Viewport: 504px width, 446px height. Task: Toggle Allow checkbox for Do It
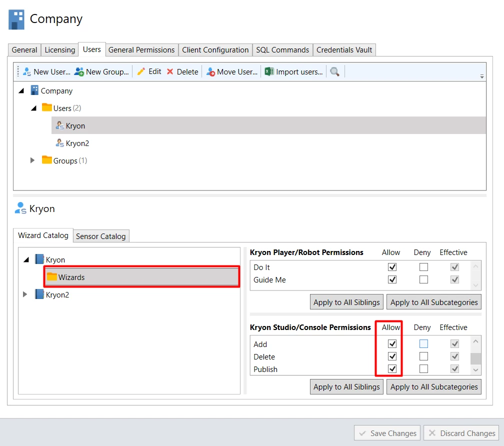click(392, 267)
